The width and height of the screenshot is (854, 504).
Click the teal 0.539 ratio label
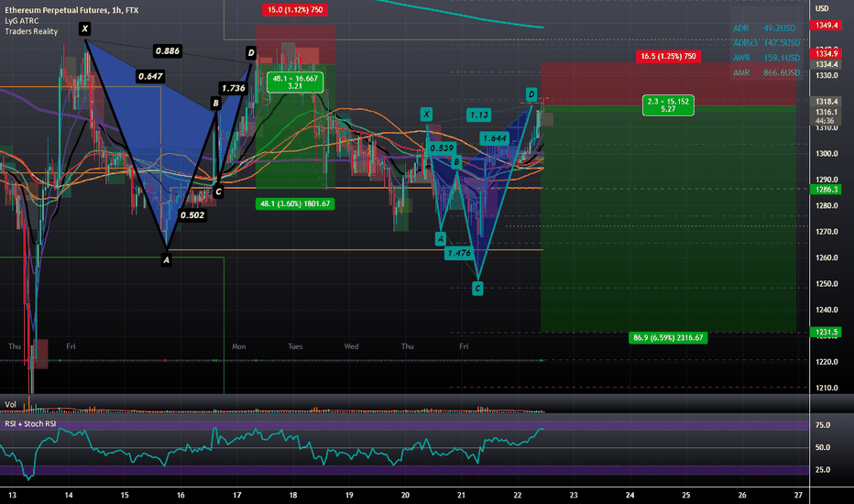[442, 148]
